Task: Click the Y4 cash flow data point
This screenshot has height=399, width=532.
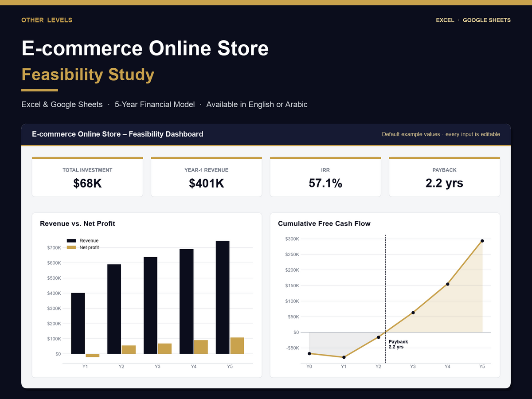Action: (447, 284)
